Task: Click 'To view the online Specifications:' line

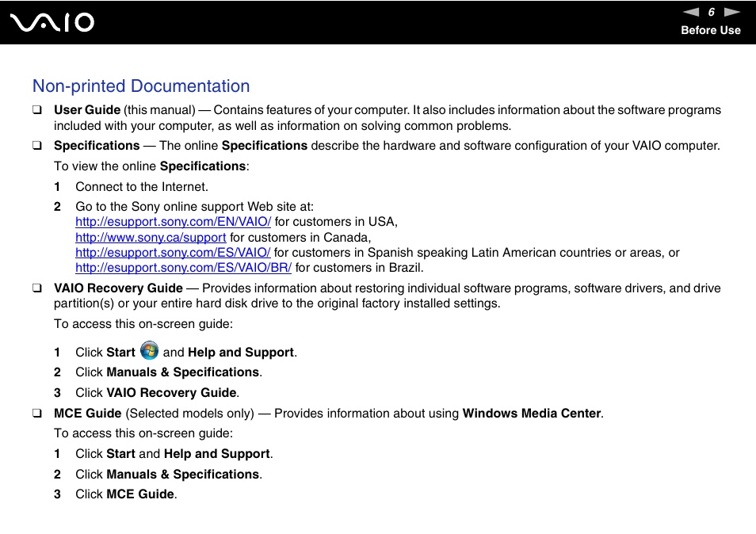Action: point(151,166)
